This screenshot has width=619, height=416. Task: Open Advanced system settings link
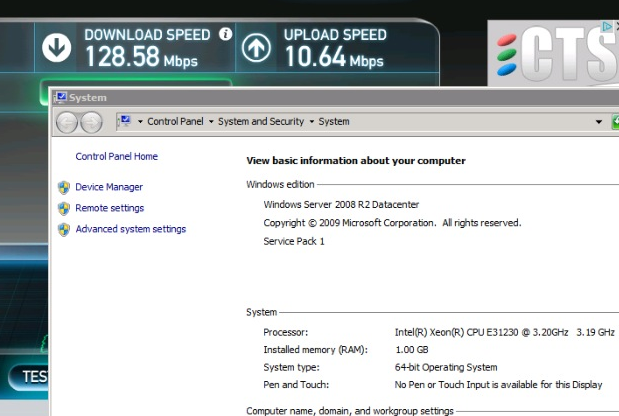(130, 229)
